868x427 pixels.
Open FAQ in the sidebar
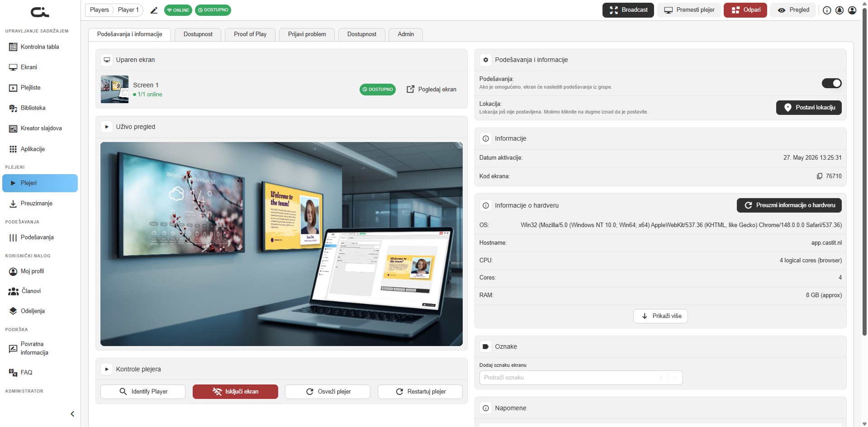click(x=40, y=373)
